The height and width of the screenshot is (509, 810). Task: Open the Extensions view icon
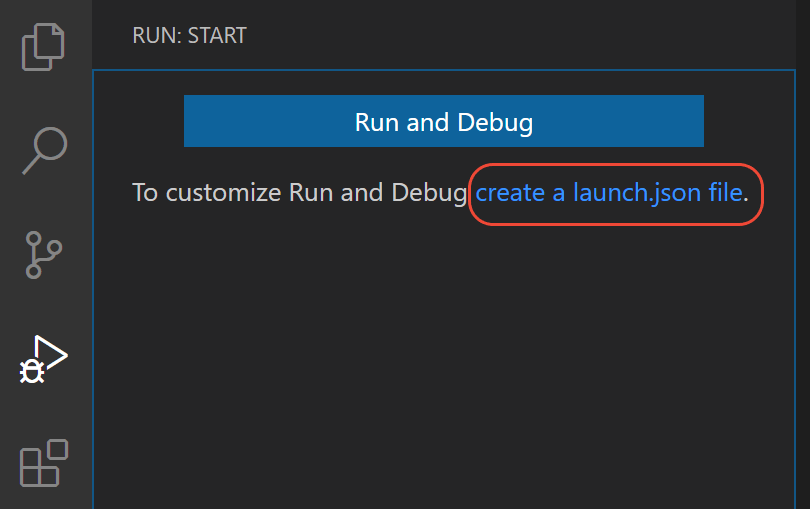tap(44, 464)
